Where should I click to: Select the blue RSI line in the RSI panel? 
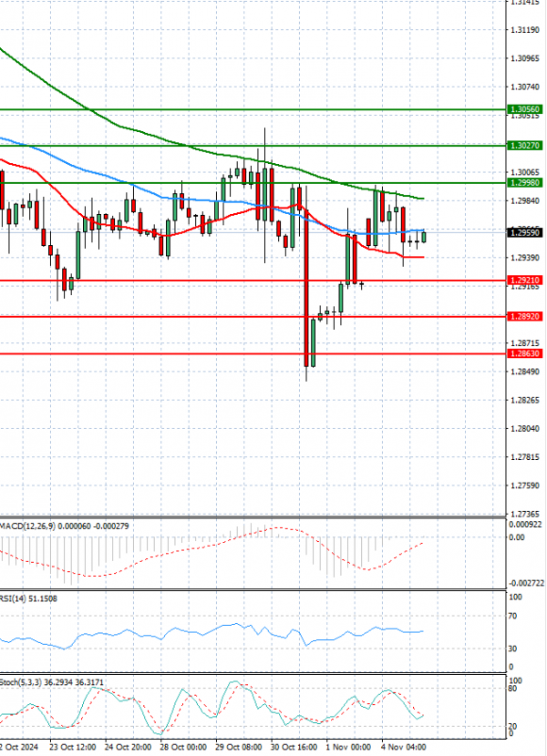click(228, 628)
